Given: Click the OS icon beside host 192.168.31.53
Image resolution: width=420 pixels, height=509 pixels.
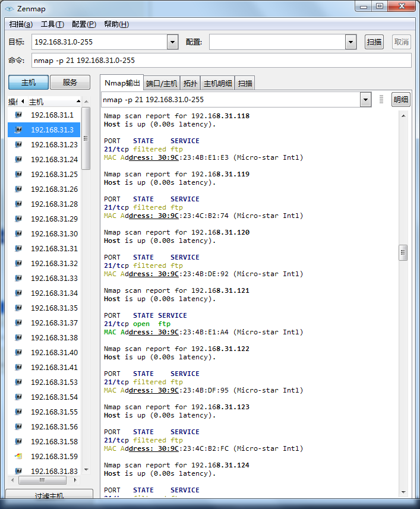Looking at the screenshot, I should (19, 382).
